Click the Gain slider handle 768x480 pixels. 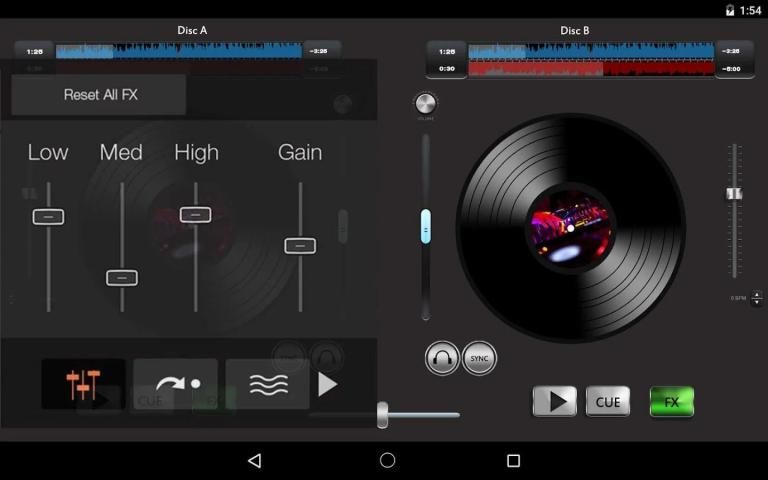point(300,245)
